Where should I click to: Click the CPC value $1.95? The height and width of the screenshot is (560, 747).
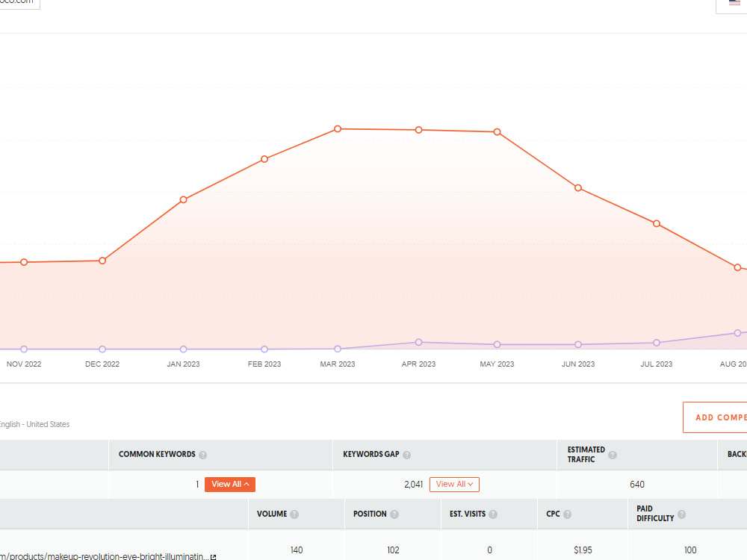(583, 550)
